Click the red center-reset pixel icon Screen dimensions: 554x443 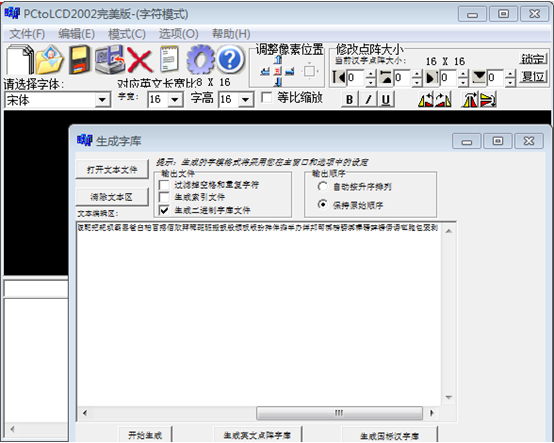278,71
